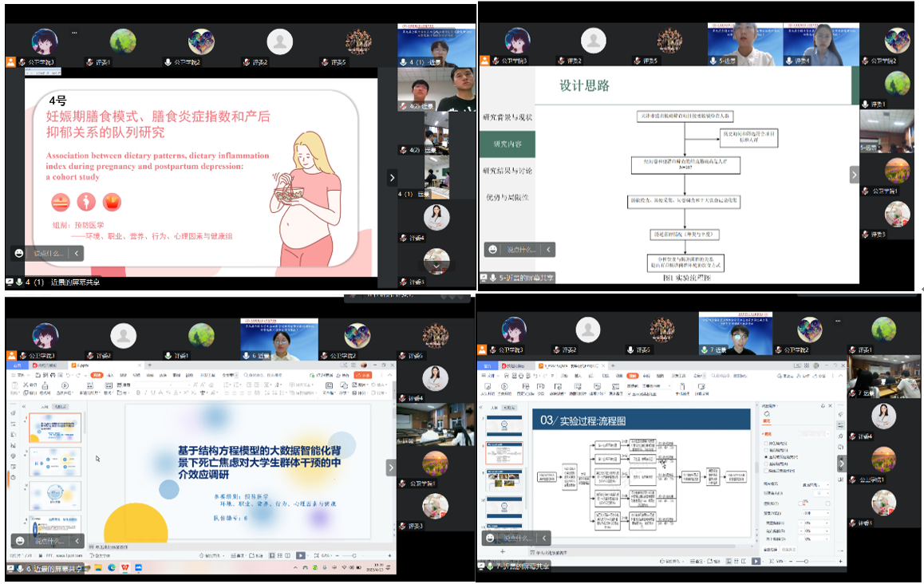The width and height of the screenshot is (924, 584).
Task: Select the highlighted '研究内容' section on 设计思路 slide
Action: (507, 144)
